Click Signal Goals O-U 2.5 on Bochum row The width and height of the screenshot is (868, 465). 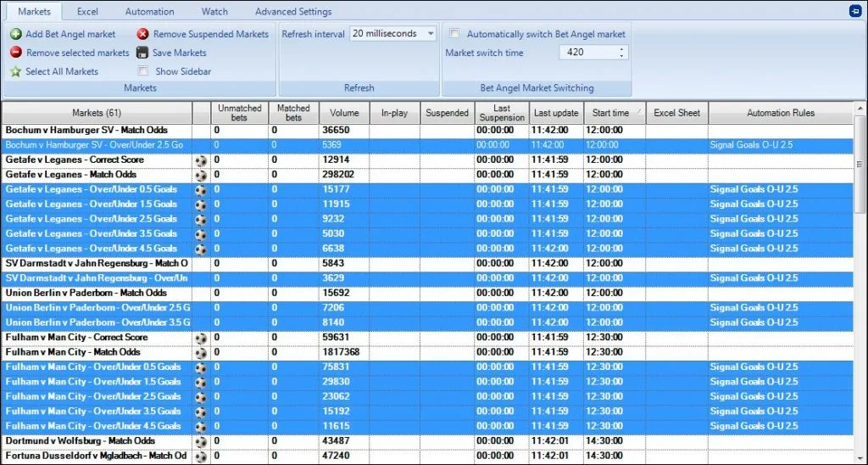coord(751,145)
